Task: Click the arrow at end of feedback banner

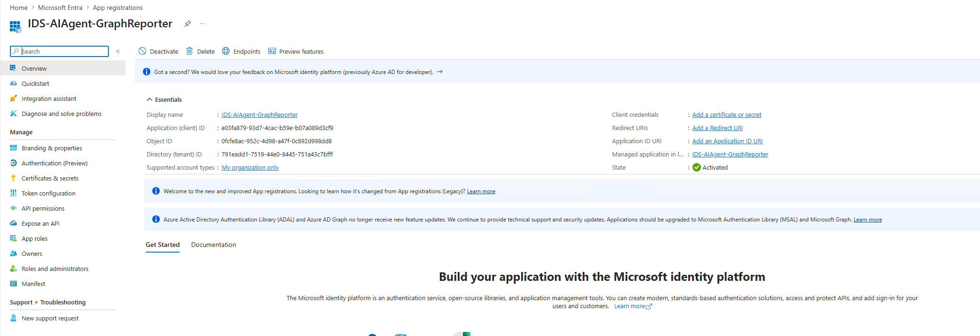Action: [439, 72]
